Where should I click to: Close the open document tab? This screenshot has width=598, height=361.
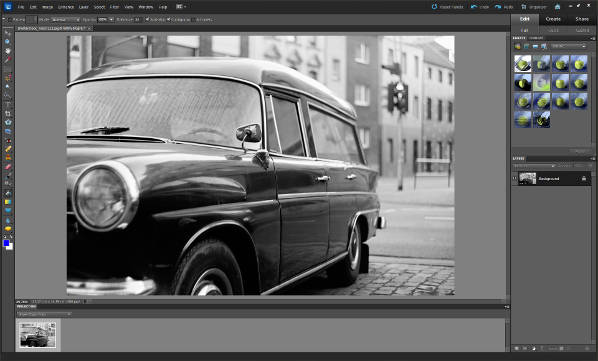pos(89,29)
